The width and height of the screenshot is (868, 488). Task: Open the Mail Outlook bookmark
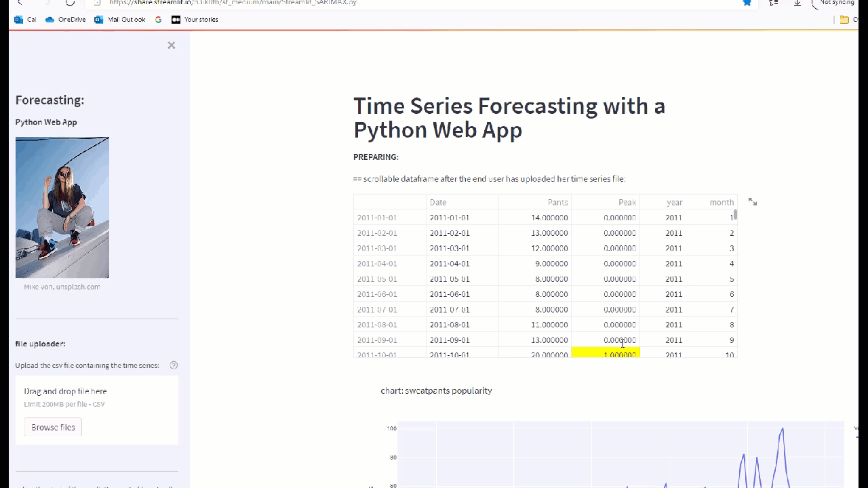coord(120,20)
